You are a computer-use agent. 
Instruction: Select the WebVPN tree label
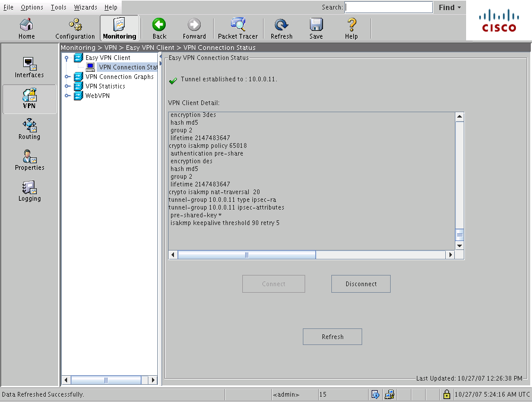click(x=97, y=96)
